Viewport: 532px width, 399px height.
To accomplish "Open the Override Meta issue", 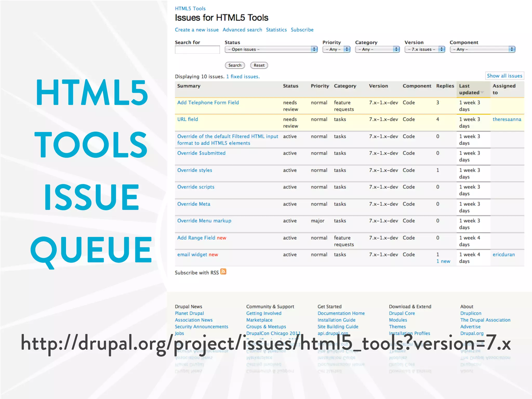I will point(194,204).
